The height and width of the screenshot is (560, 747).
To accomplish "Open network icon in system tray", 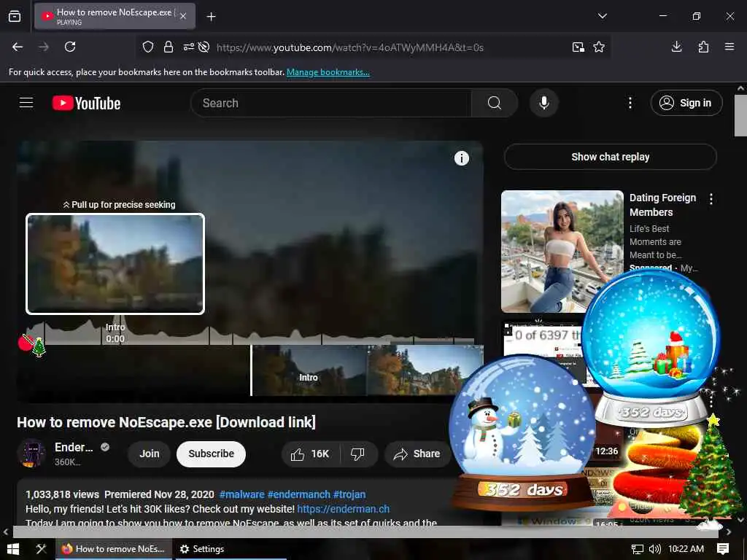I will [x=637, y=549].
